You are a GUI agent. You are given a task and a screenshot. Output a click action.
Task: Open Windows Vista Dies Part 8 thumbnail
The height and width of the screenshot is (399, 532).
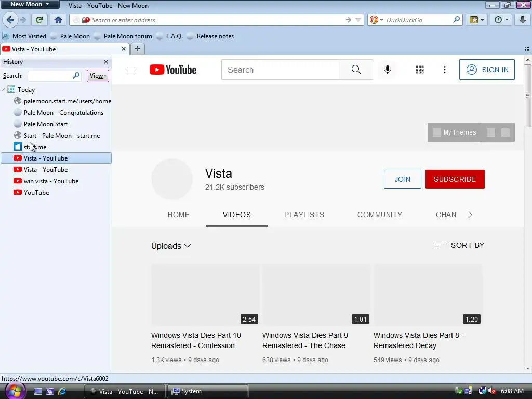click(428, 295)
